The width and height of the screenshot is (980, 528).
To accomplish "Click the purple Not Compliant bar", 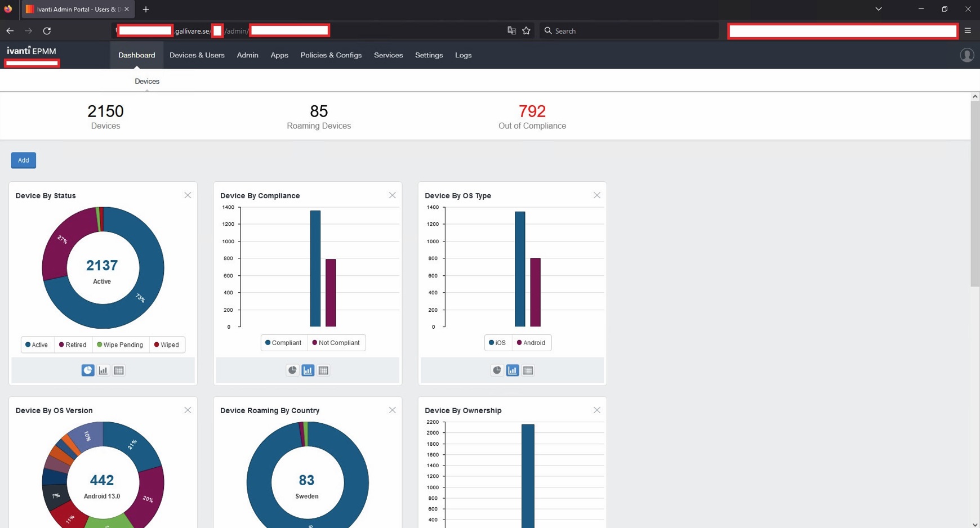I will [331, 293].
